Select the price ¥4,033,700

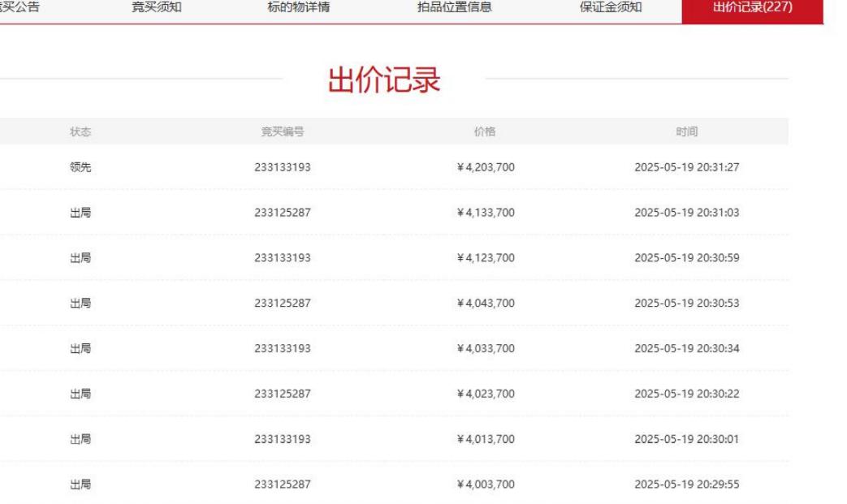click(x=485, y=349)
